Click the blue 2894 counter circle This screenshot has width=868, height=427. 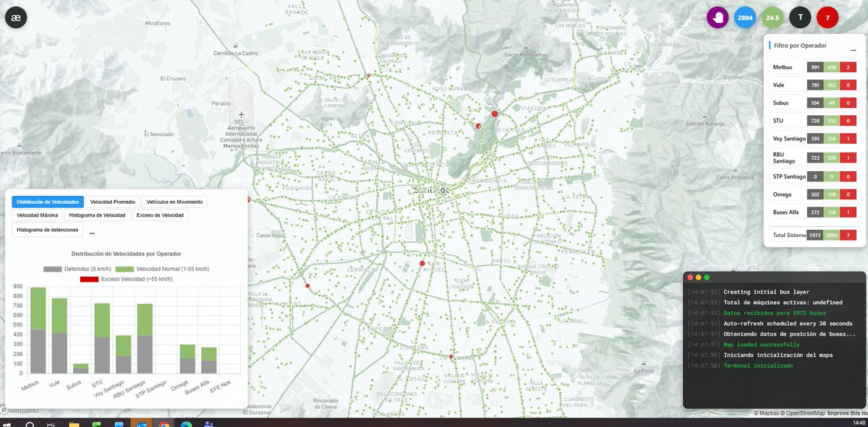coord(745,17)
